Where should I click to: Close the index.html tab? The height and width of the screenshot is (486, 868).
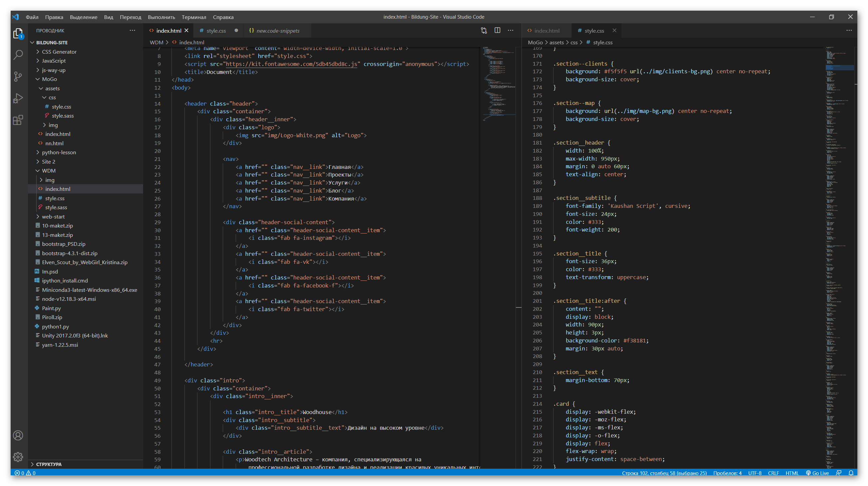[x=186, y=30]
